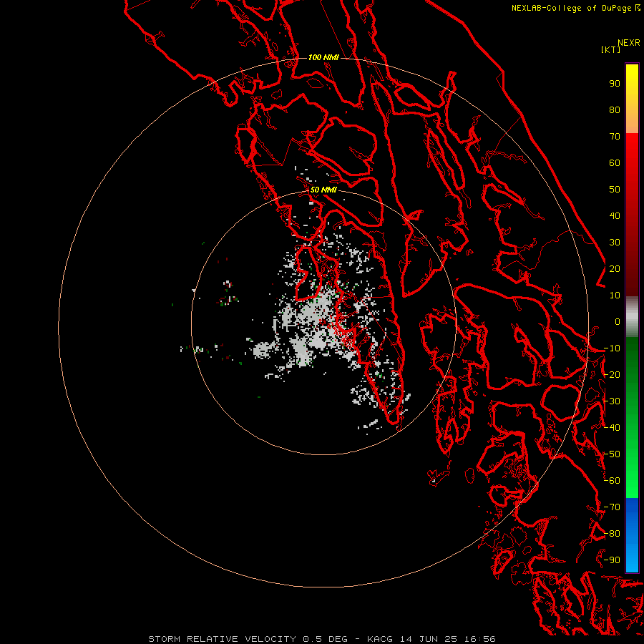
Task: Click the 70 value on velocity scale
Action: coord(615,137)
